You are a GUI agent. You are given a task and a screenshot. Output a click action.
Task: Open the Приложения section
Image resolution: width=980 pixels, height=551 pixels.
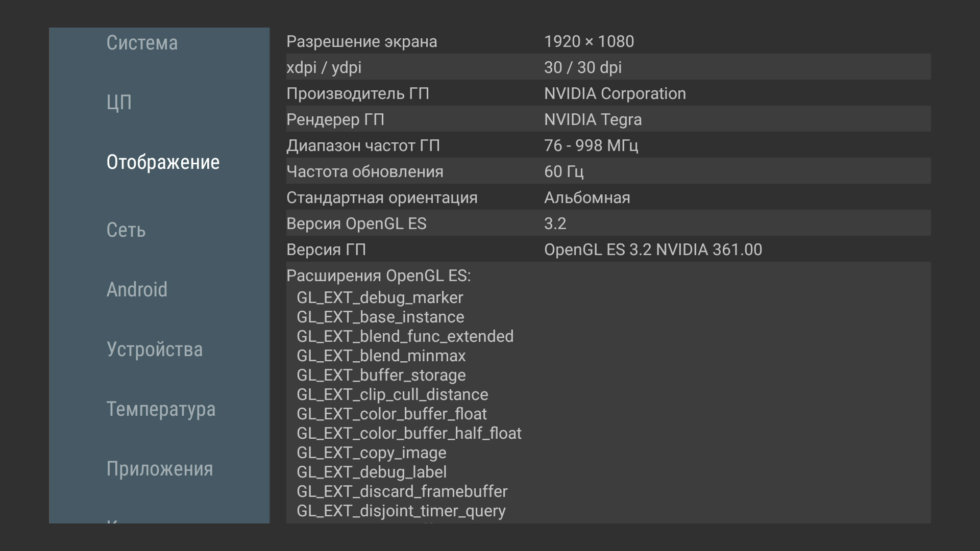point(160,469)
